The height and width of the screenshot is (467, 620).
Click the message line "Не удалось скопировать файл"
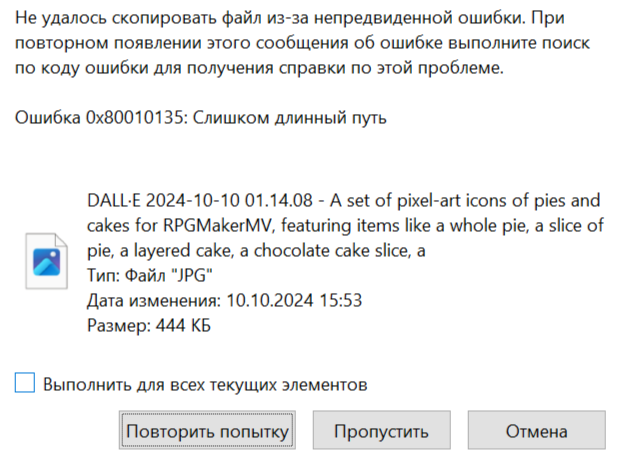pyautogui.click(x=290, y=18)
